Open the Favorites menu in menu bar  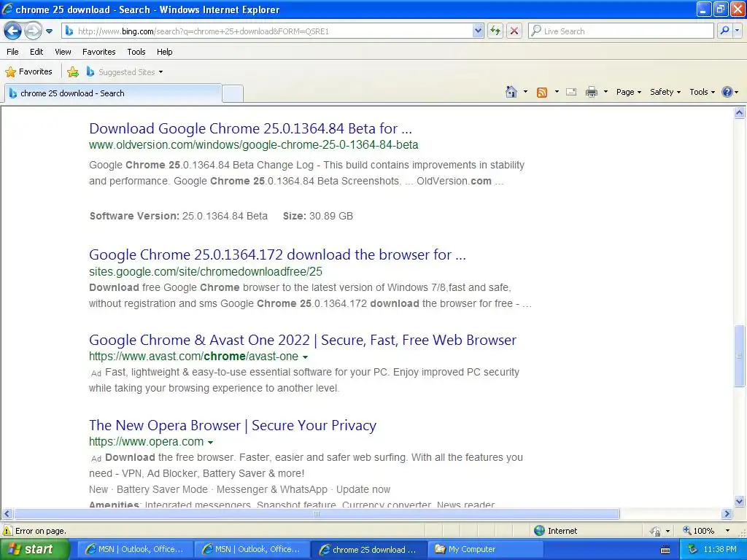(98, 52)
